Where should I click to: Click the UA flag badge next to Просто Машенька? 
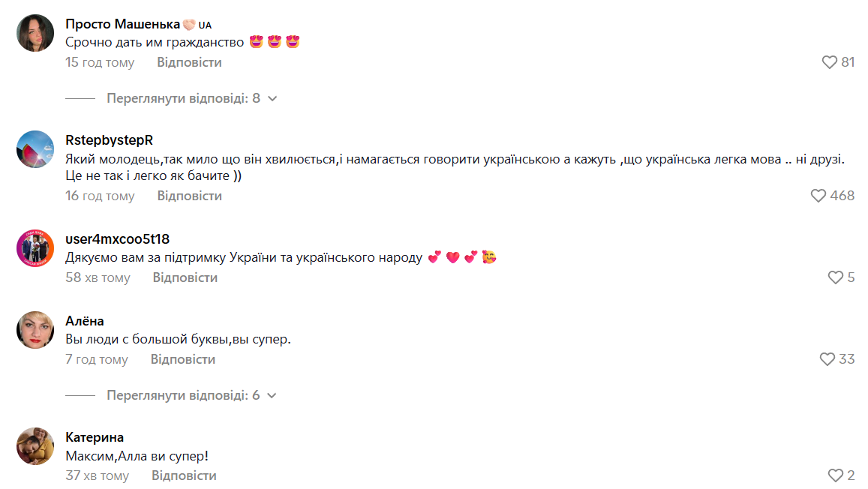click(204, 23)
